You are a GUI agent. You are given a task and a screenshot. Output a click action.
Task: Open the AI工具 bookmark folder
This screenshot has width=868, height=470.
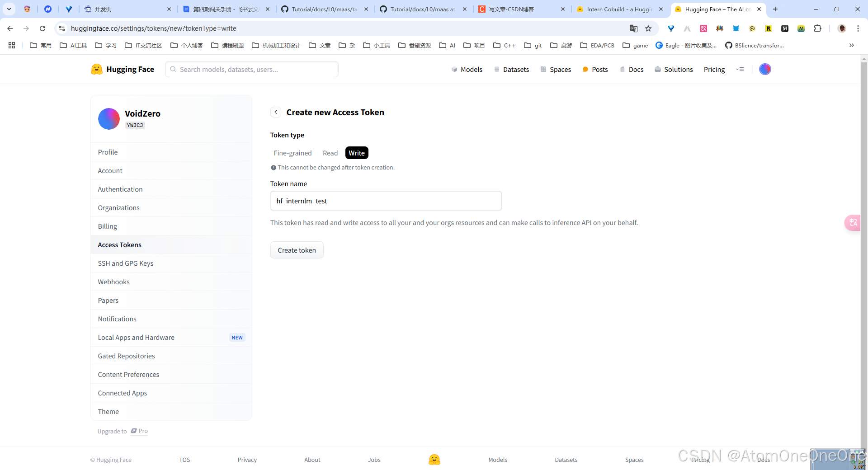point(73,45)
